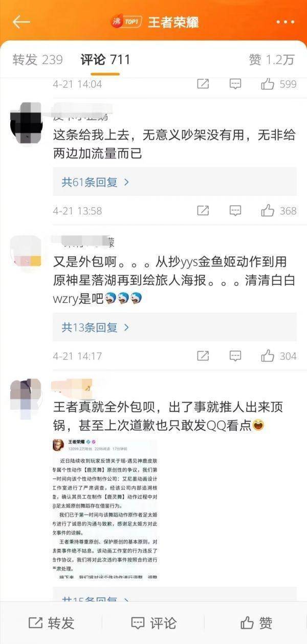Image resolution: width=307 pixels, height=644 pixels.
Task: Repost the 4-21 13:58 comment
Action: [x=203, y=210]
